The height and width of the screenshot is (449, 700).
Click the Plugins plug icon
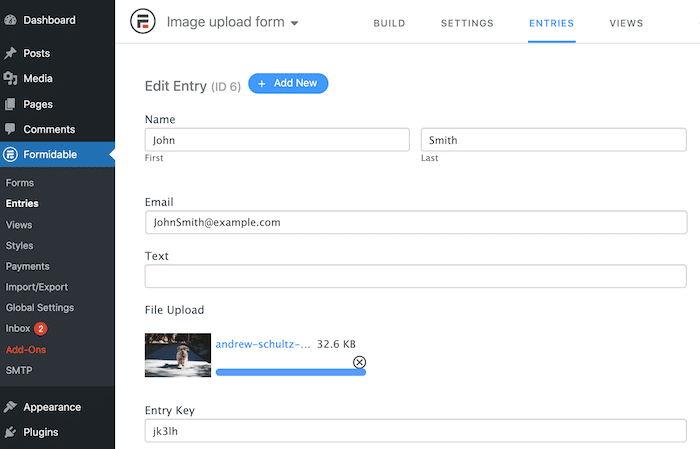click(10, 432)
